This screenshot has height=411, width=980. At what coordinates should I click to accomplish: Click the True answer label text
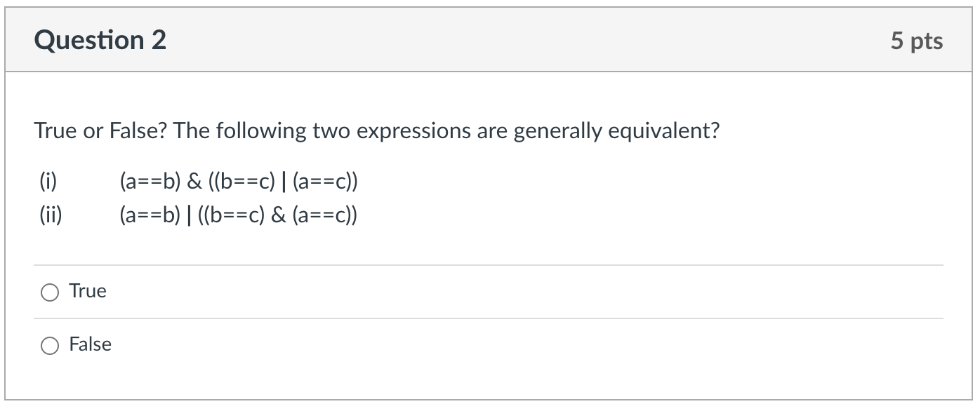click(x=87, y=290)
